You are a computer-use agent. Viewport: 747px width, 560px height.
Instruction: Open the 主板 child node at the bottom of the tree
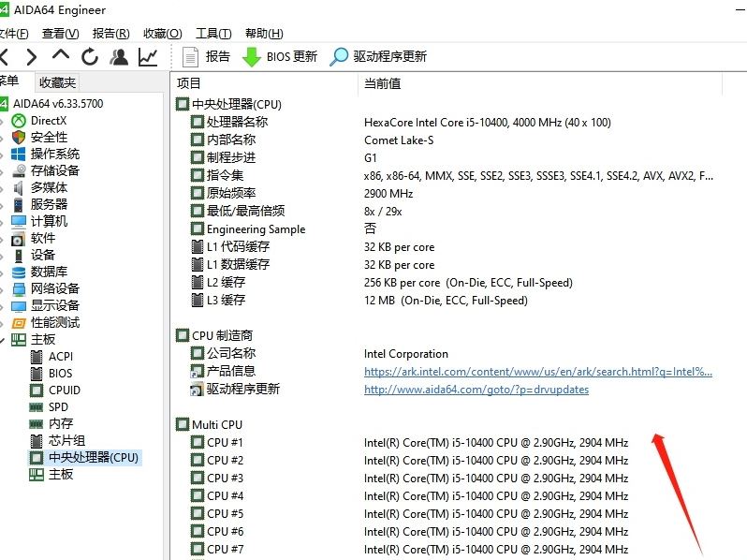(51, 474)
